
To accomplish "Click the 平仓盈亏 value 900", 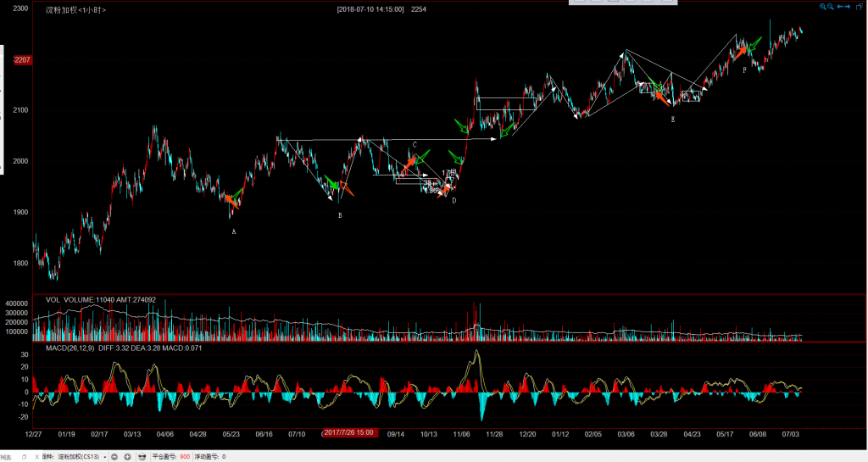I will coord(184,456).
